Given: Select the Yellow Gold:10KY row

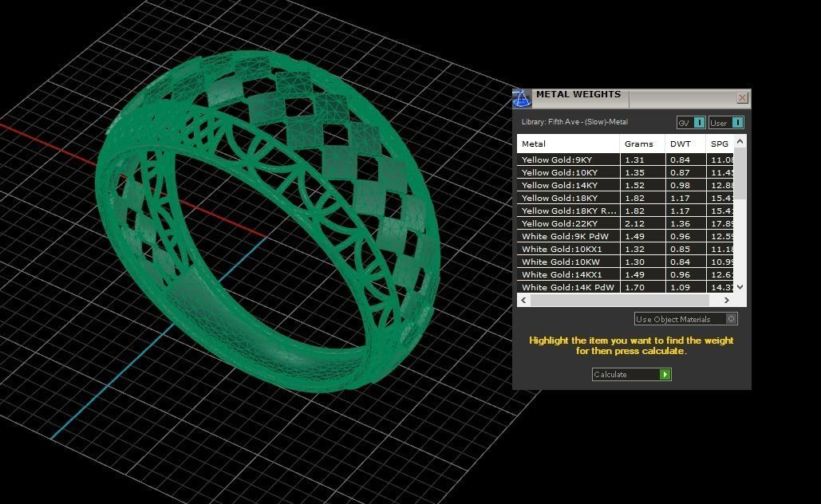Looking at the screenshot, I should tap(626, 172).
